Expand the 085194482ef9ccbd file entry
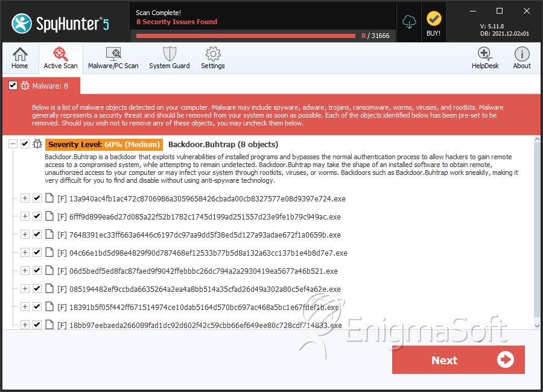Image resolution: width=543 pixels, height=392 pixels. point(25,289)
